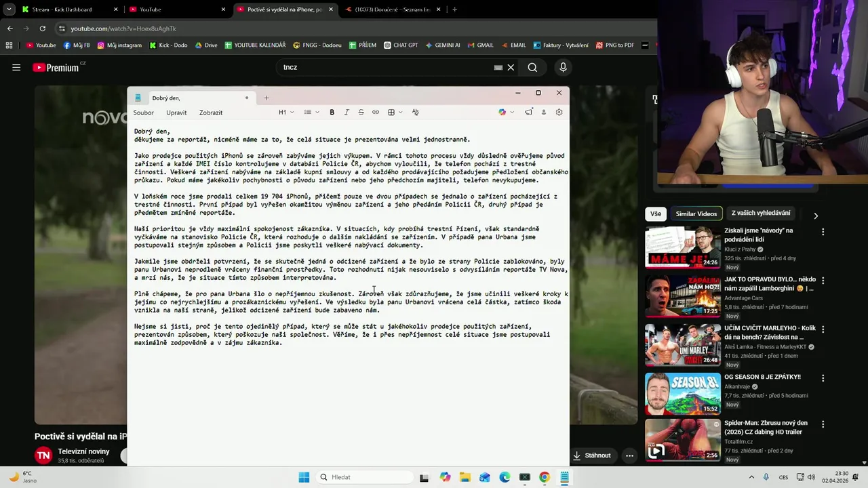The image size is (868, 488).
Task: Submit the YouTube search
Action: 532,67
